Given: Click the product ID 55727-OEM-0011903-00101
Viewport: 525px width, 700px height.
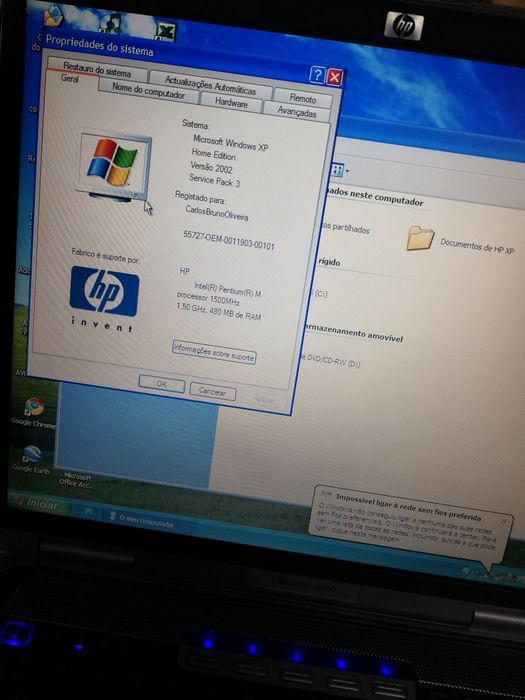Looking at the screenshot, I should pos(229,240).
